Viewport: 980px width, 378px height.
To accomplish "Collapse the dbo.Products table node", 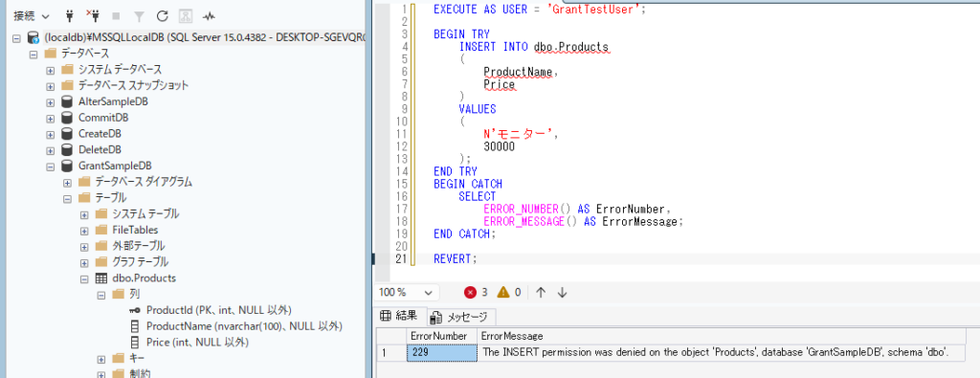I will (x=84, y=278).
